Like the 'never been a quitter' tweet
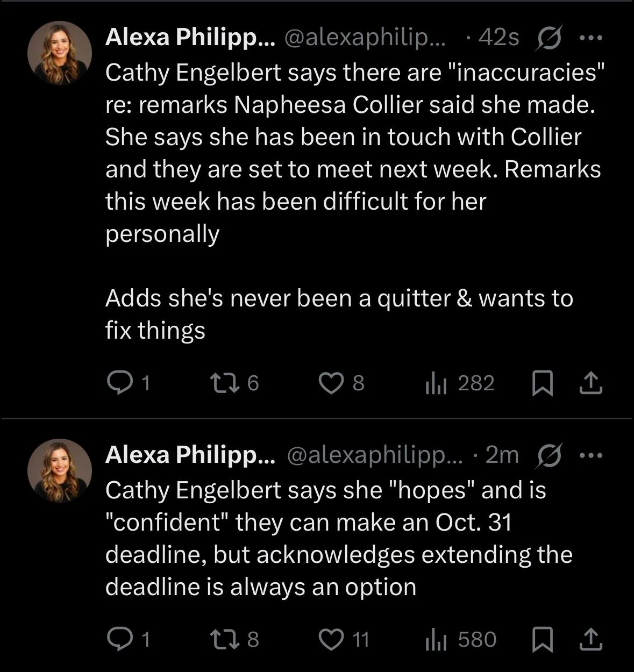The width and height of the screenshot is (634, 672). click(x=330, y=383)
